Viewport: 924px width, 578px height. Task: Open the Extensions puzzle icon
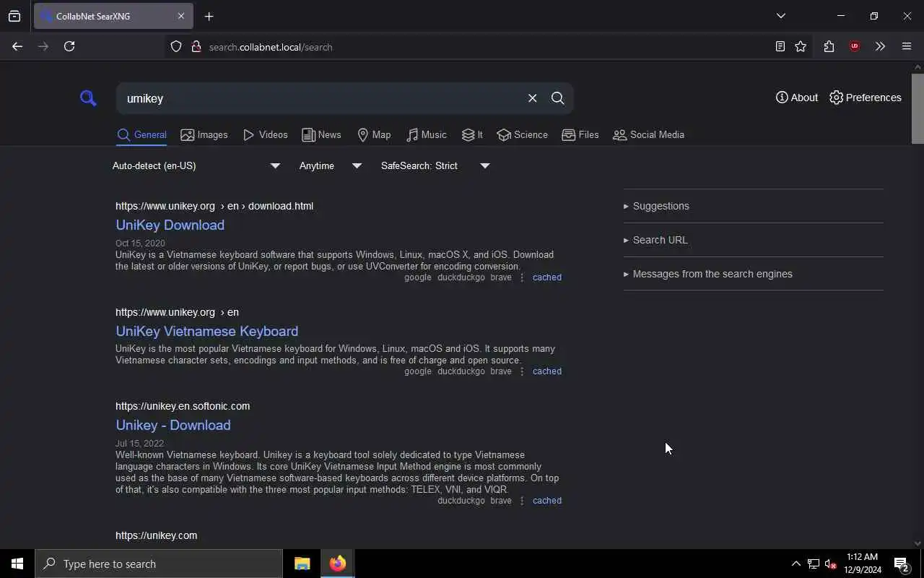[829, 47]
